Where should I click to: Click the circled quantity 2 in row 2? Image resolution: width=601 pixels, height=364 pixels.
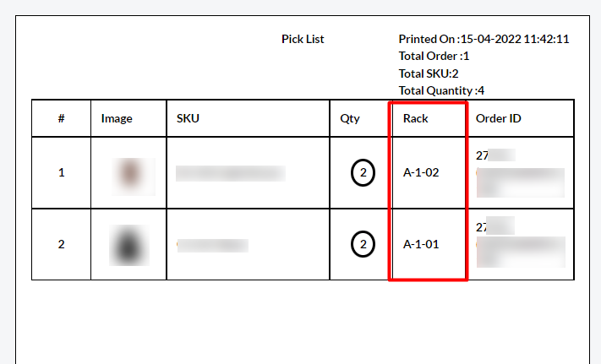(363, 244)
